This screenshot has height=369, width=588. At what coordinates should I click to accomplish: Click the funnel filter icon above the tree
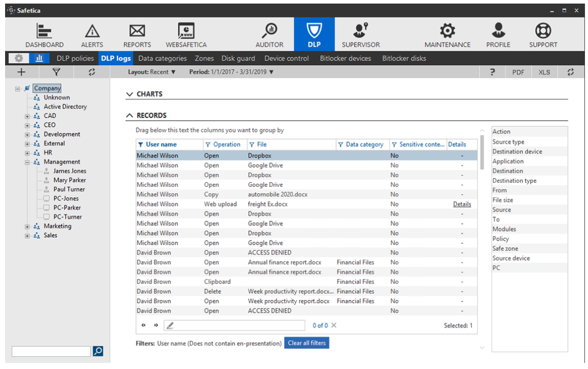pos(56,72)
